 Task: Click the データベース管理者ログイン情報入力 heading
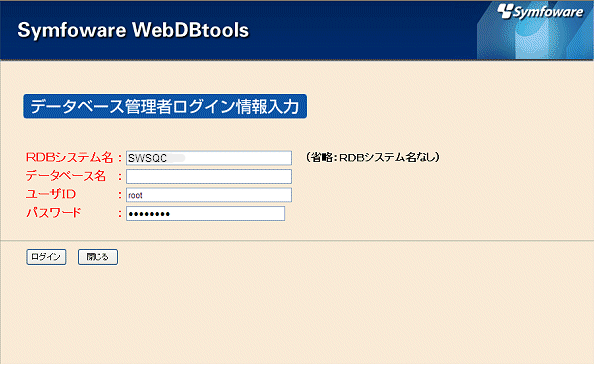coord(165,106)
